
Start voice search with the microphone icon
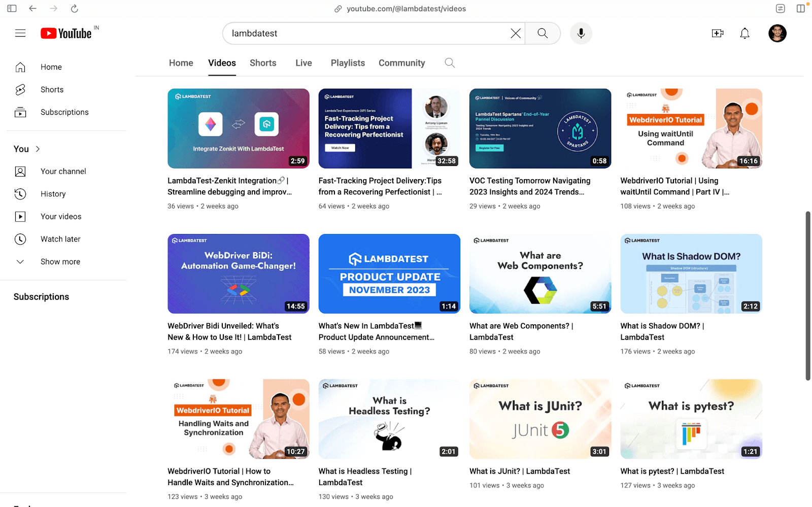coord(581,33)
